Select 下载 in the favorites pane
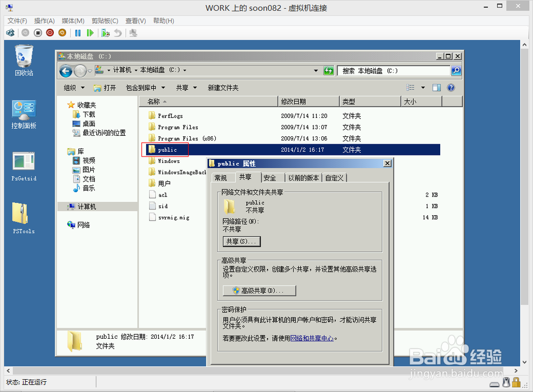Screen dimensions: 533x392 [x=84, y=115]
